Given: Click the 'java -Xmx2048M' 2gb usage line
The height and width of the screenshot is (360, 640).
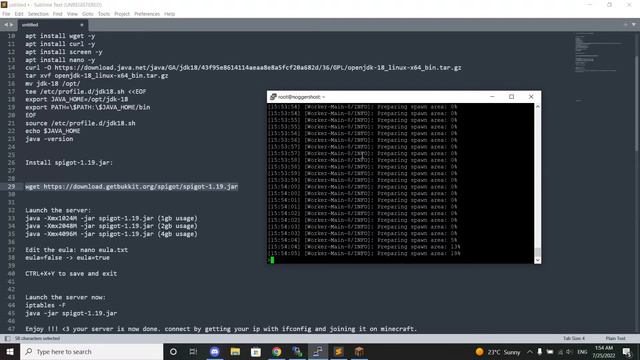Looking at the screenshot, I should pos(111,226).
